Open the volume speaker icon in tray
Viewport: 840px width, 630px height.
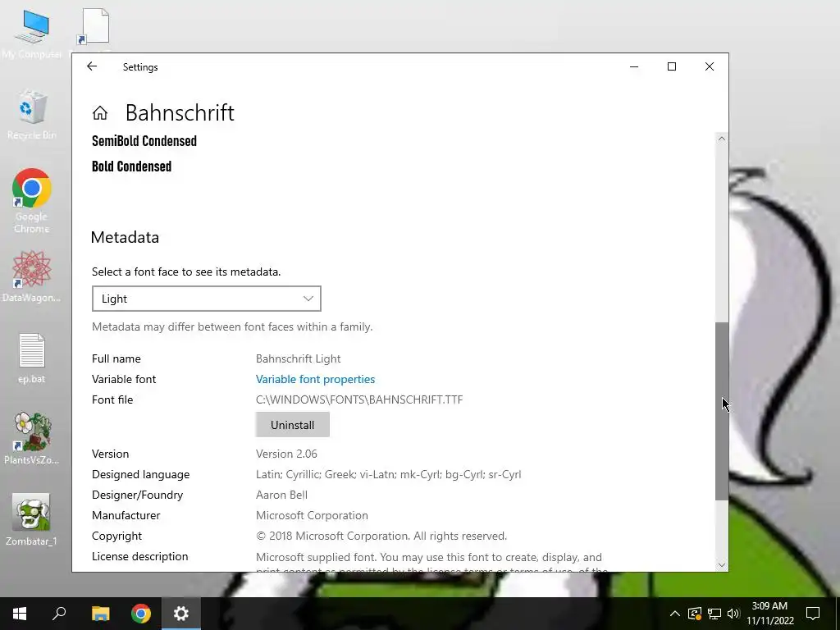tap(733, 614)
